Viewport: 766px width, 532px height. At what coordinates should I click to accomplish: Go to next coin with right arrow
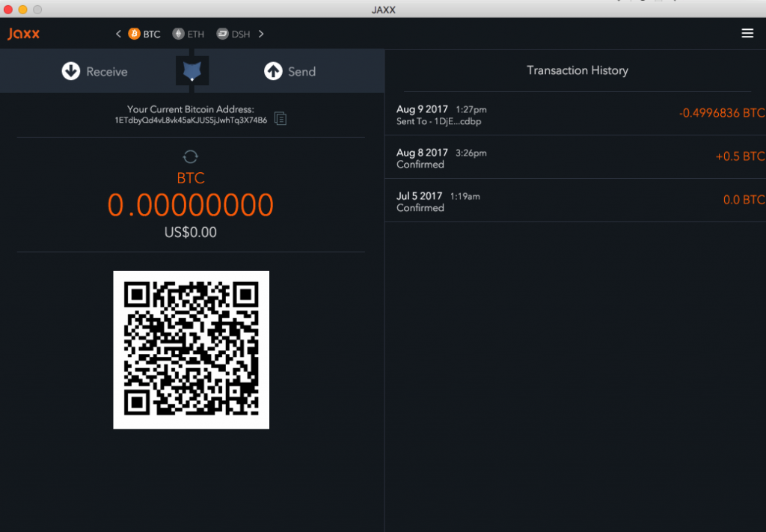click(x=261, y=34)
